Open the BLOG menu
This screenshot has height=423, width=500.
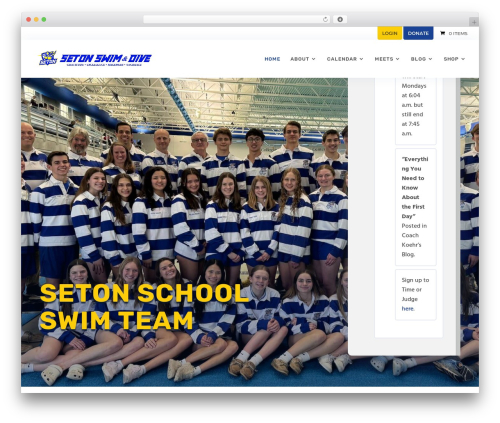coord(418,59)
